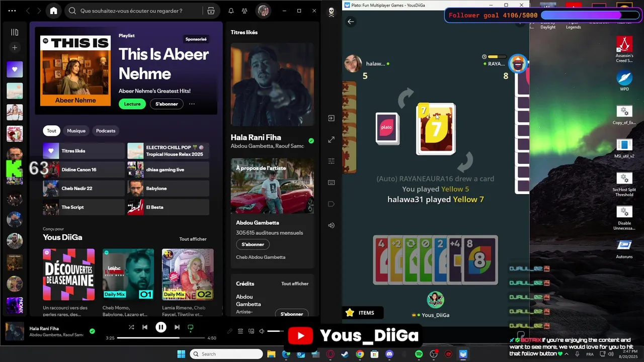Screen dimensions: 644x362
Task: Open more options beside S'abonner on playlist banner
Action: pos(192,104)
